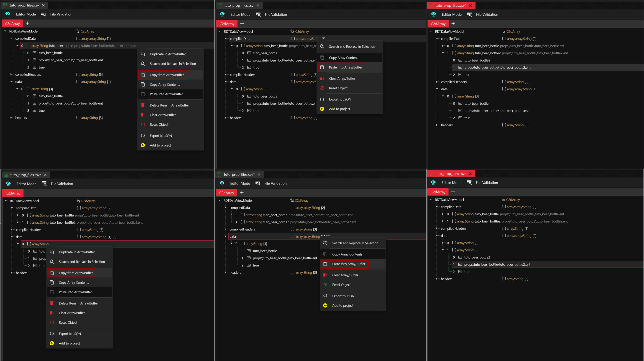Viewport: 644px width, 361px height.
Task: Toggle the Editor Mode eye icon in the bottom-right panel
Action: coord(433,182)
